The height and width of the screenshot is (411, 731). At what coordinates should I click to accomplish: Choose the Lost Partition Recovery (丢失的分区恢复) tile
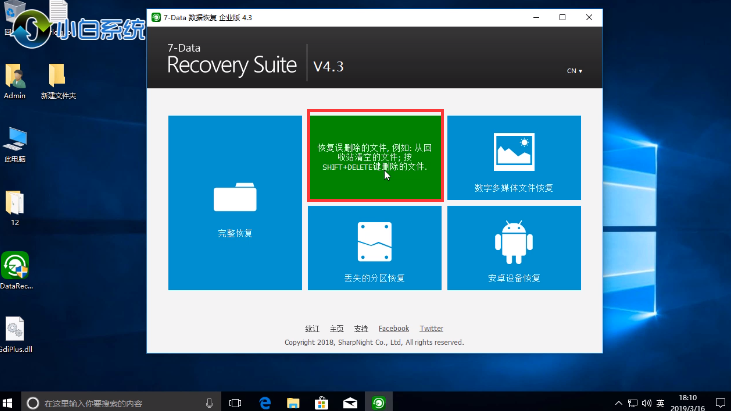coord(375,247)
